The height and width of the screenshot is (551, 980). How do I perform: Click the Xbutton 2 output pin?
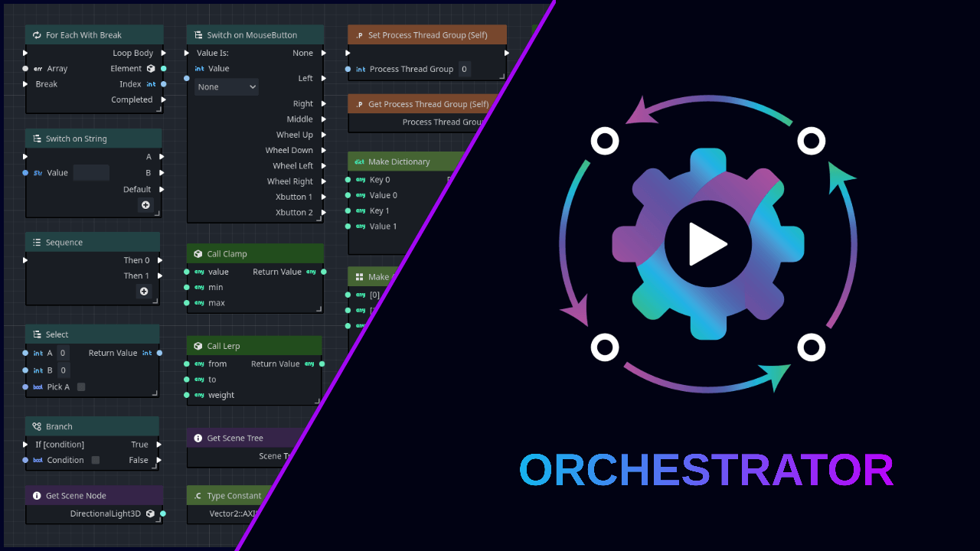324,213
